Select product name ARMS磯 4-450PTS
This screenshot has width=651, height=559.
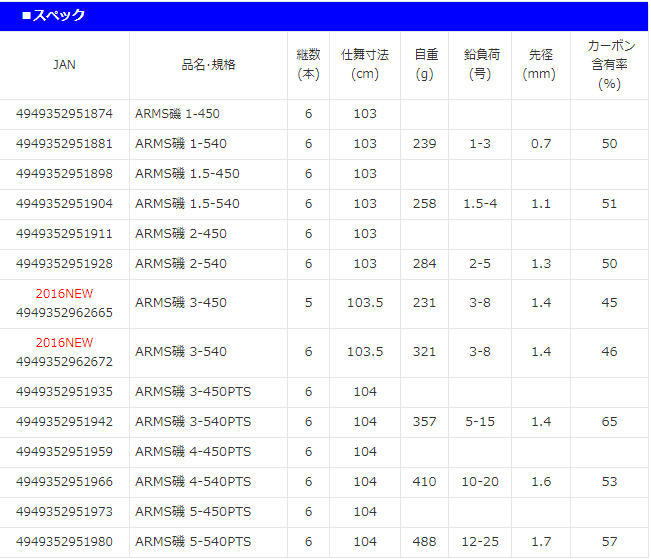(193, 452)
